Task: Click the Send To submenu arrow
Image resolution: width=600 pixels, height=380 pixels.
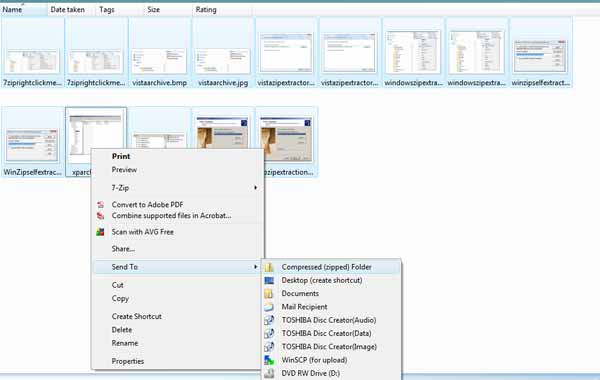Action: [255, 267]
